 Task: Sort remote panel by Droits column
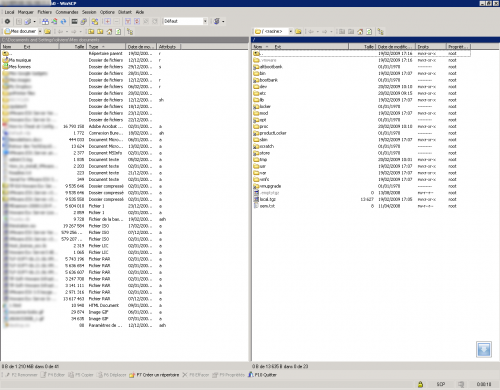(431, 47)
